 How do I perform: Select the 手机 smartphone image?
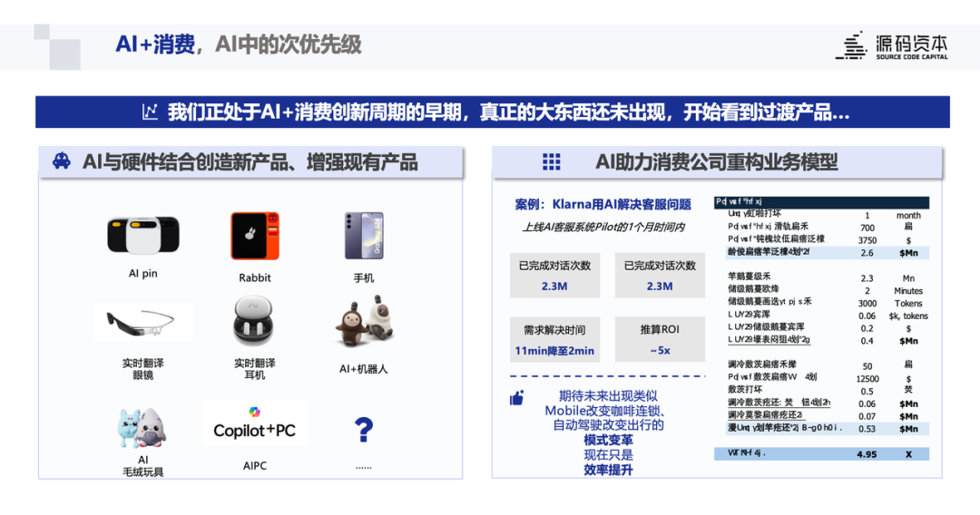click(x=364, y=236)
